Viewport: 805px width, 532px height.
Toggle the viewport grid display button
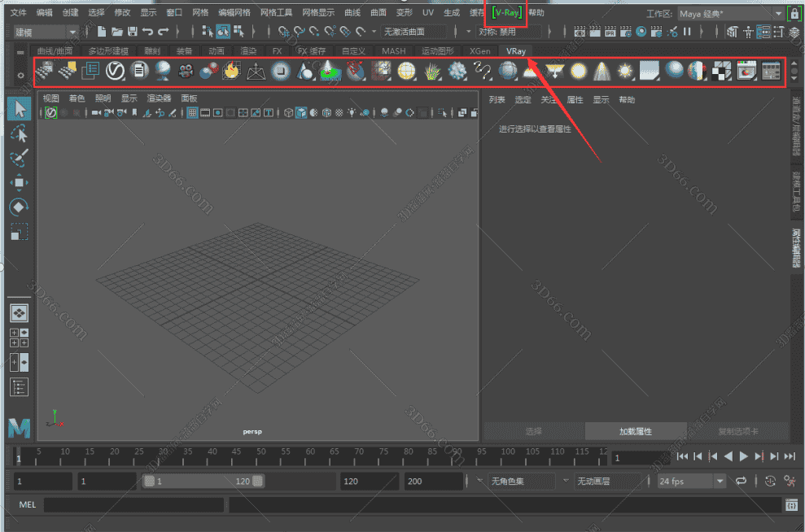point(192,112)
